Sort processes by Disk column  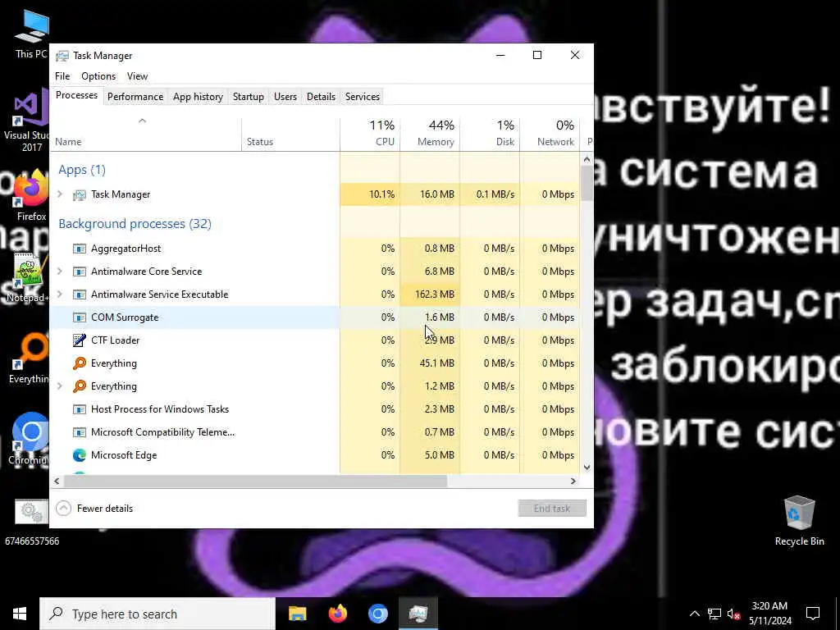point(490,135)
